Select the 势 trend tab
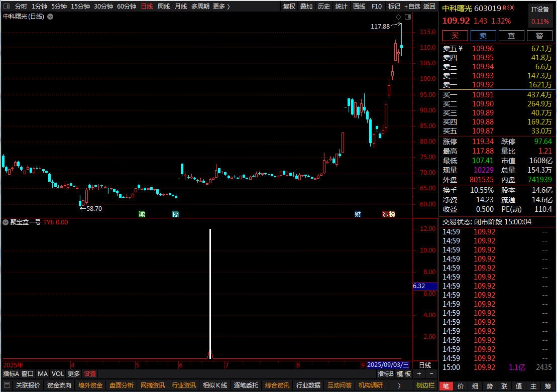 point(490,386)
